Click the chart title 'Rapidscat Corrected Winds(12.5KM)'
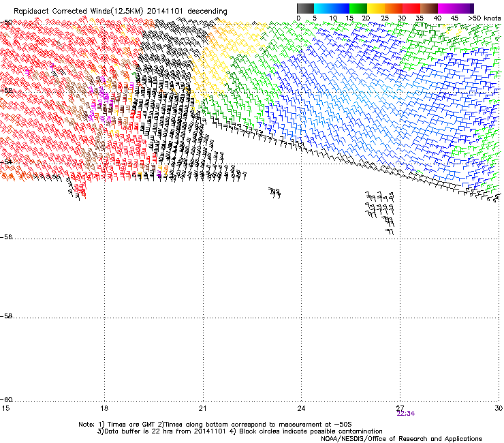Viewport: 504px width, 443px height. click(x=78, y=12)
